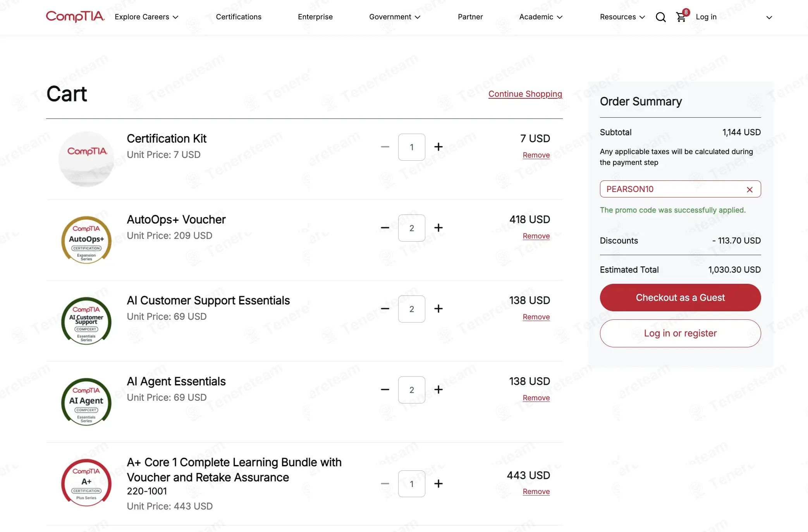The image size is (808, 532).
Task: Click the AI Agent Essentials quantity box
Action: pos(412,390)
